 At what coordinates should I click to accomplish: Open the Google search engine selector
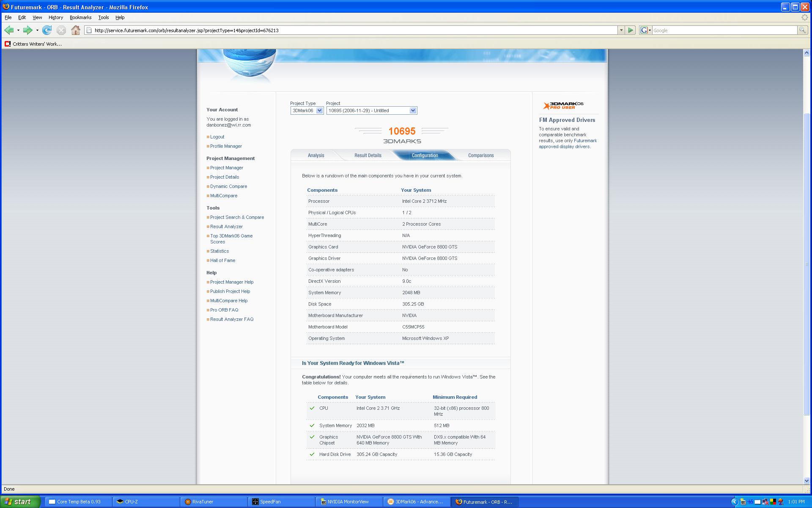(x=645, y=30)
